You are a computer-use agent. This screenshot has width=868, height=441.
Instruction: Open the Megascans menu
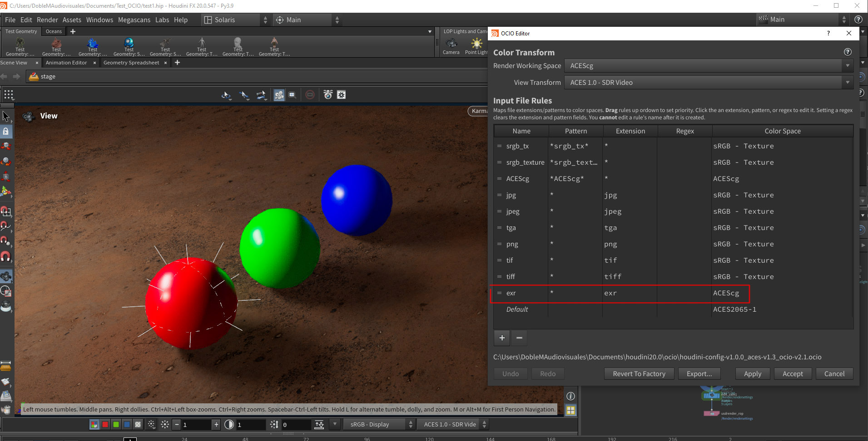134,20
